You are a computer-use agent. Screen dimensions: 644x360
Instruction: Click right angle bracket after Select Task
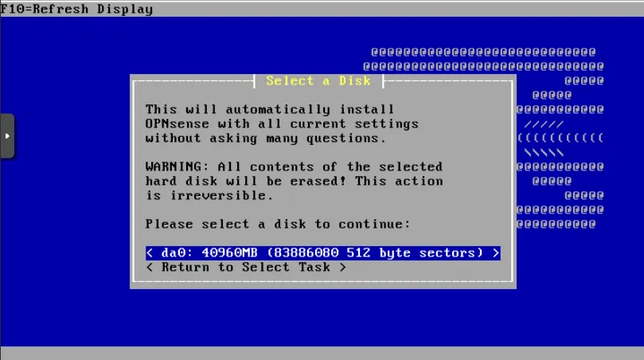coord(342,267)
